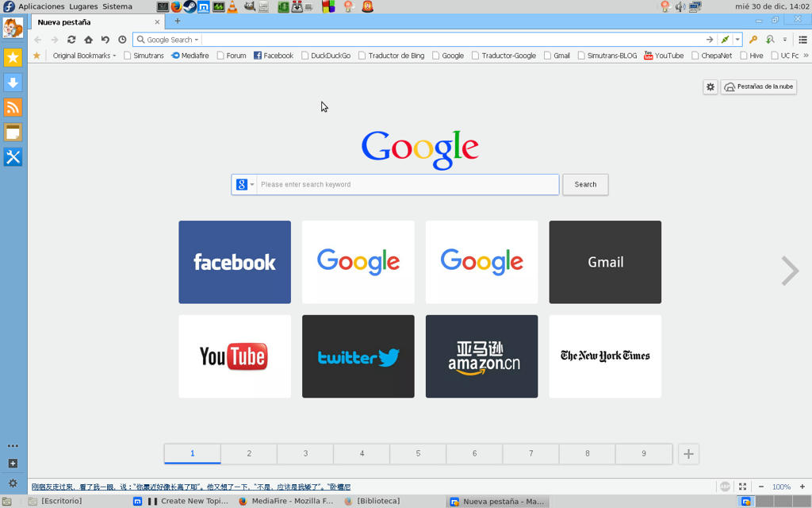The image size is (812, 508).
Task: Click the green lightning engine icon
Action: point(725,40)
